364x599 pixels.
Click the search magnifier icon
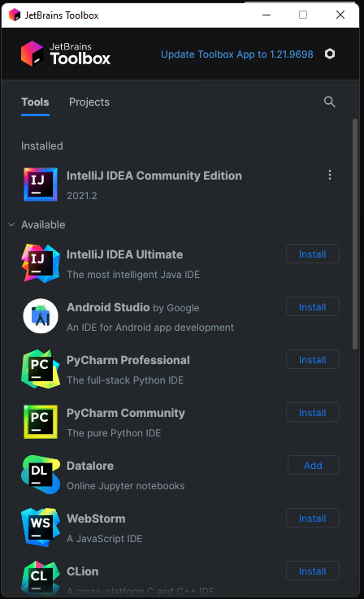330,102
